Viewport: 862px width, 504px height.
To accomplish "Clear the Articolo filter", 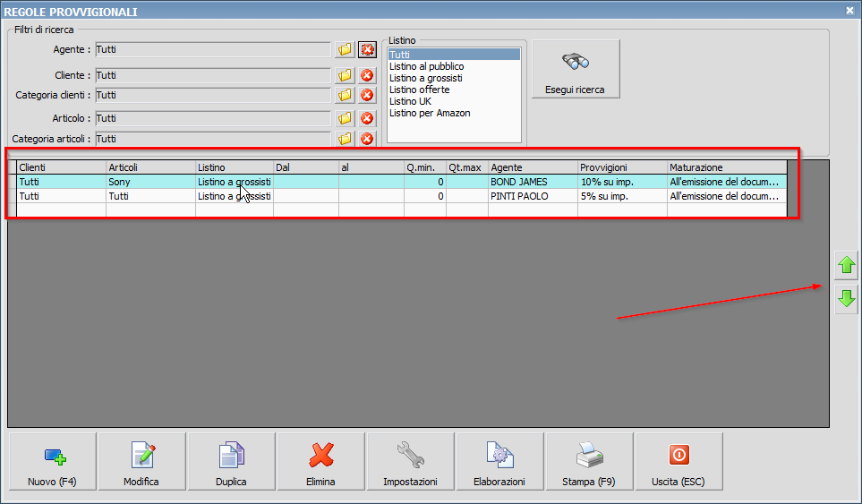I will (367, 118).
